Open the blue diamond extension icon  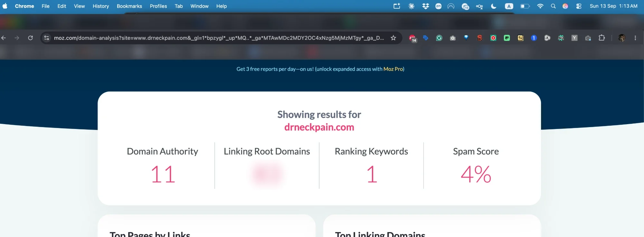[x=466, y=38]
